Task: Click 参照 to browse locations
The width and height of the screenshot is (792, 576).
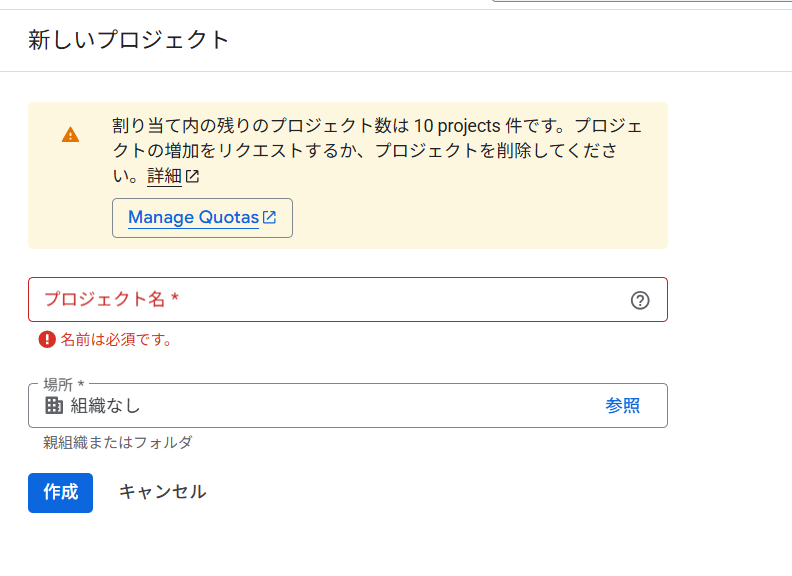Action: (x=622, y=405)
